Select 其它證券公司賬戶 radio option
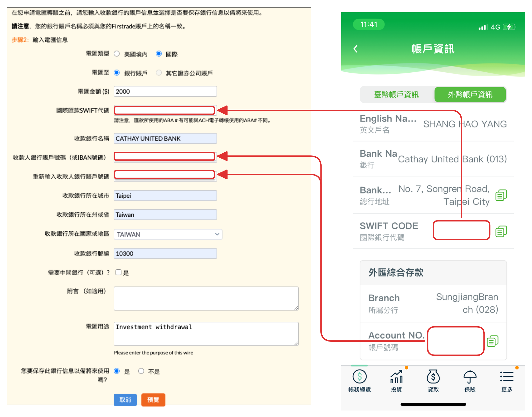 coord(159,73)
